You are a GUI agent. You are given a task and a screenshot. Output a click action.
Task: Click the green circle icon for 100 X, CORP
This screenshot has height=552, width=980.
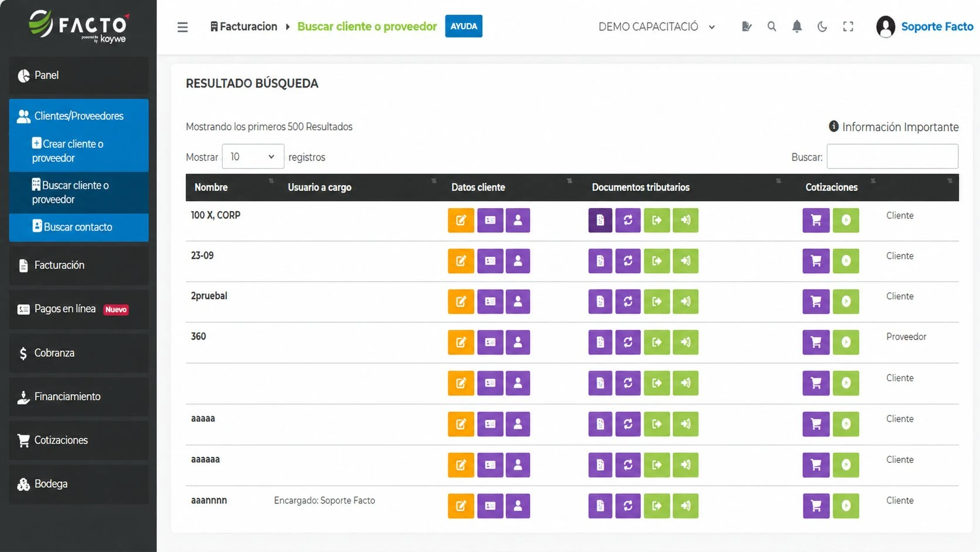click(846, 221)
